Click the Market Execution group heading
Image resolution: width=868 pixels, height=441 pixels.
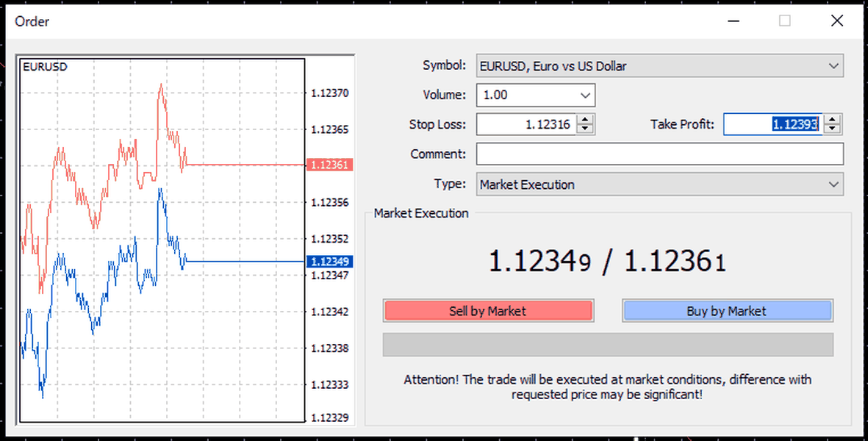pos(421,214)
